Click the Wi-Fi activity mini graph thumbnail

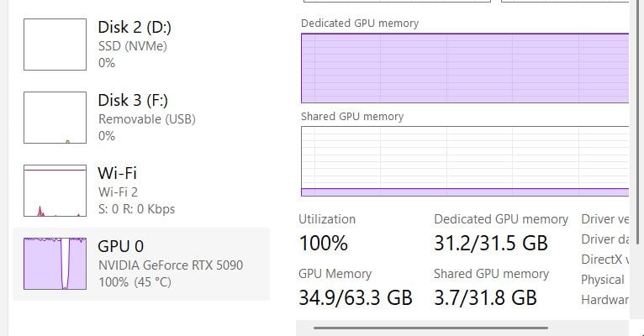(55, 191)
